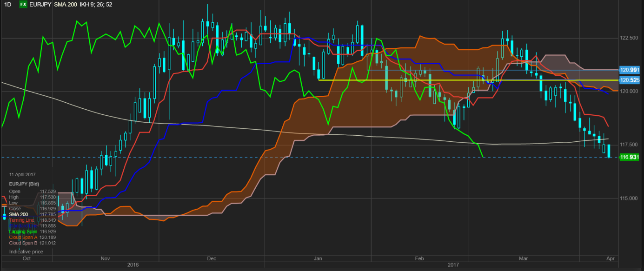The width and height of the screenshot is (644, 271).
Task: Click the 2017 year label
Action: [x=453, y=265]
